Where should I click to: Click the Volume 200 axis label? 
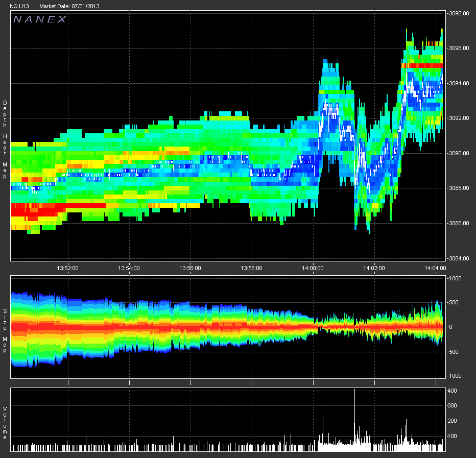point(453,421)
